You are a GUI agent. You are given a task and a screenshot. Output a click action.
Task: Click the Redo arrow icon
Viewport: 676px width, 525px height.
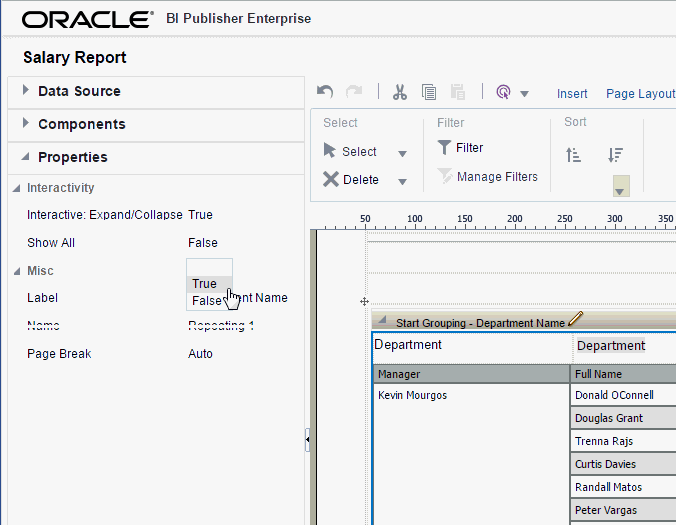pos(354,91)
